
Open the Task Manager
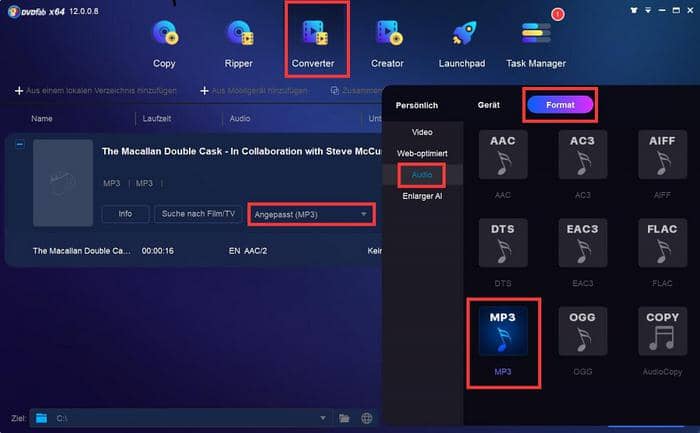(536, 44)
